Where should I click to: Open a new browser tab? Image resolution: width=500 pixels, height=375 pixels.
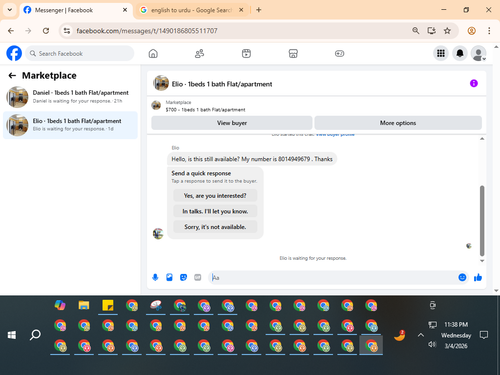(x=259, y=10)
